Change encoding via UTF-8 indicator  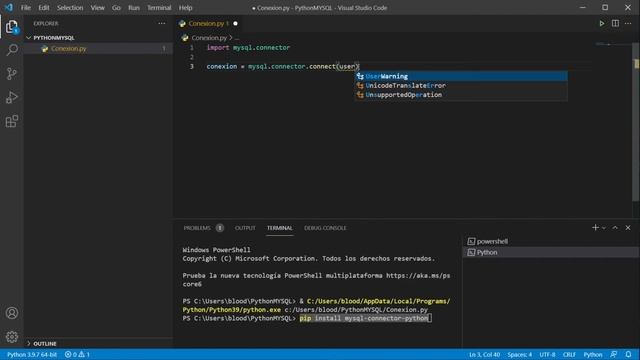tap(547, 354)
